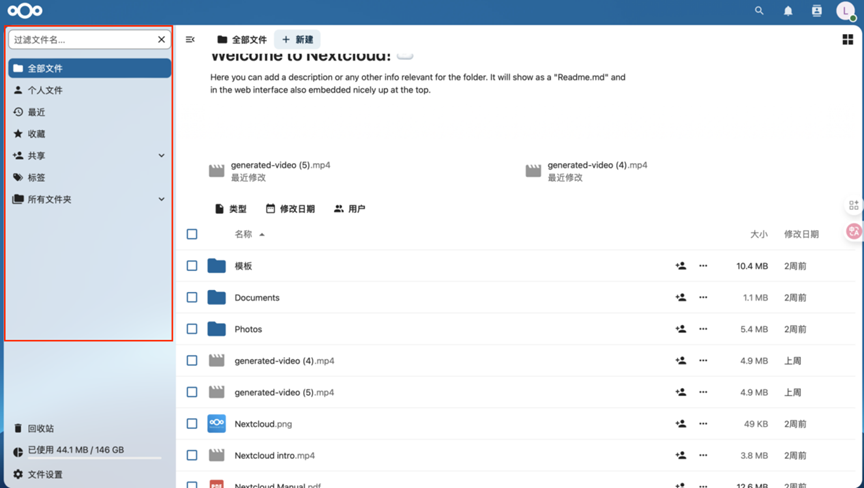864x488 pixels.
Task: Collapse the navigation sidebar
Action: (190, 40)
